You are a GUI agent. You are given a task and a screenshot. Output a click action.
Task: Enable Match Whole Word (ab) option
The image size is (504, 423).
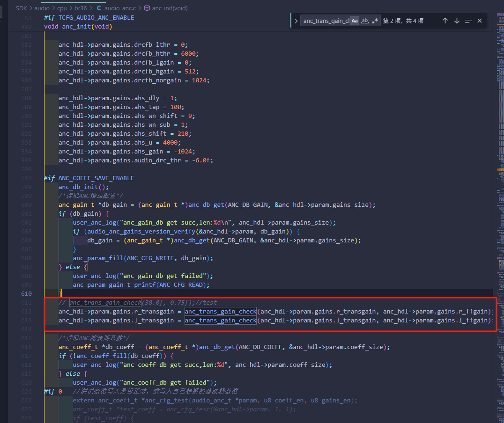365,21
